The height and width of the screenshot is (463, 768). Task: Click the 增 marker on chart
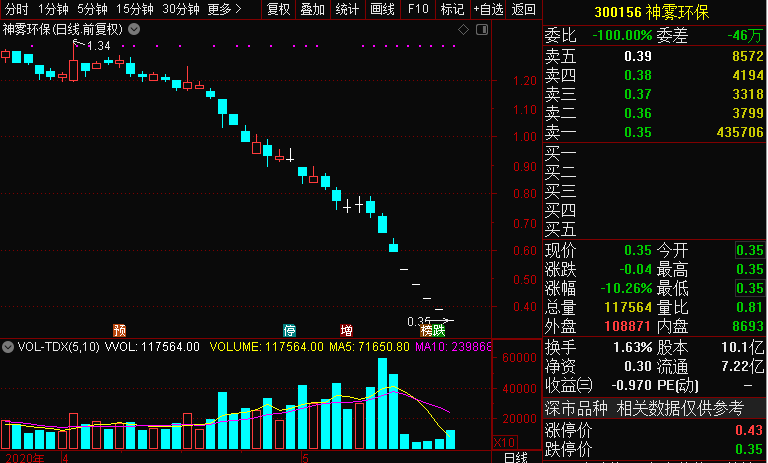tap(346, 330)
